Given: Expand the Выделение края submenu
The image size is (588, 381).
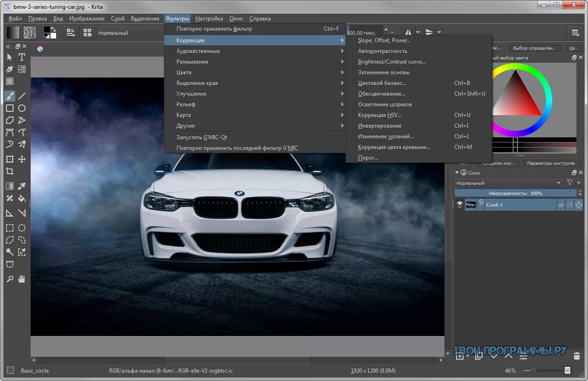Looking at the screenshot, I should click(x=255, y=83).
